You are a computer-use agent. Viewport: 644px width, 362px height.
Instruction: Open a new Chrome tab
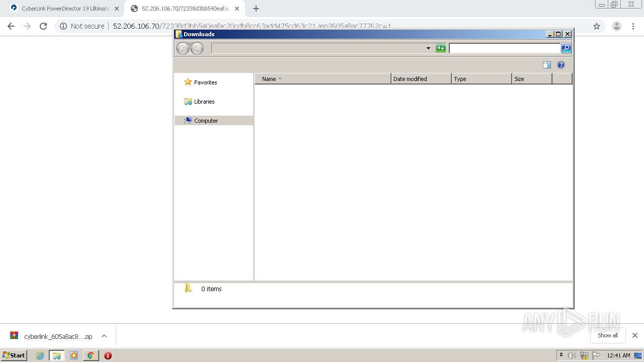point(256,9)
